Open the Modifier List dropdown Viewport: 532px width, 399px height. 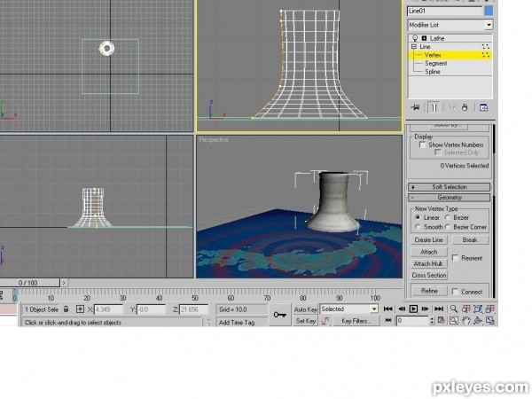tap(489, 25)
